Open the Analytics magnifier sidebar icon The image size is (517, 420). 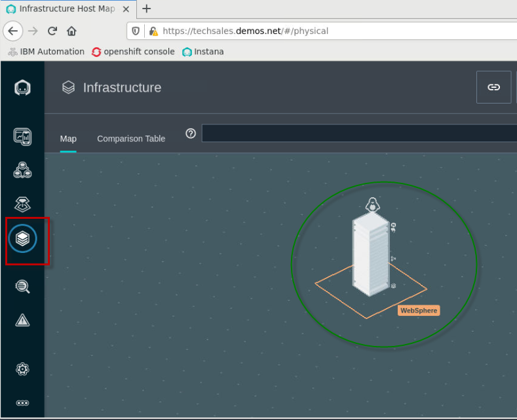click(x=22, y=286)
